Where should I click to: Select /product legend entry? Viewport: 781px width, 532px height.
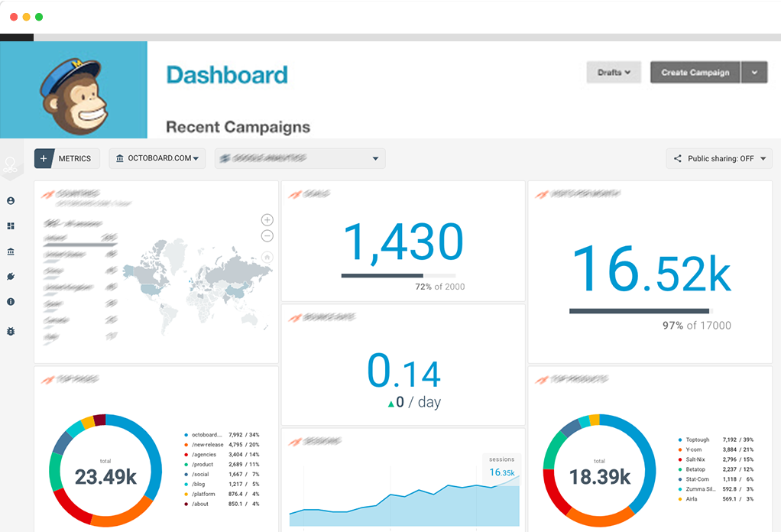(222, 464)
